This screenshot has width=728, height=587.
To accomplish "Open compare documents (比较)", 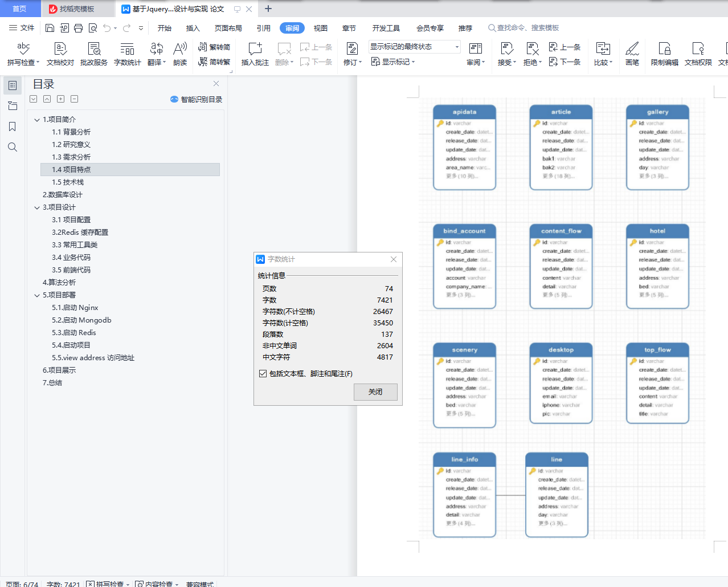I will tap(603, 54).
